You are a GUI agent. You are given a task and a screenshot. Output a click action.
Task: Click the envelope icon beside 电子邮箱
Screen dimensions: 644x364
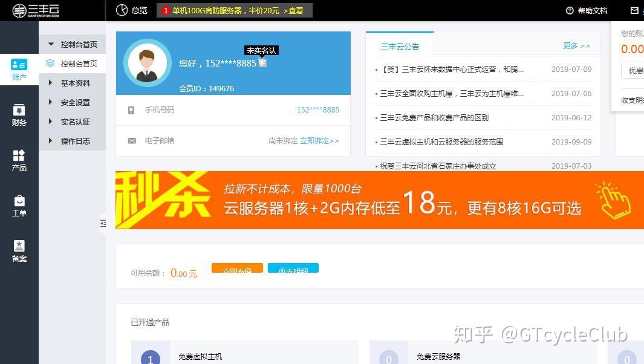(132, 141)
